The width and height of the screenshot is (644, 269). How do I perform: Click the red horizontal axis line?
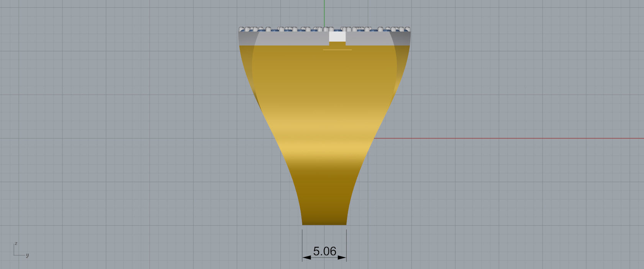[508, 139]
